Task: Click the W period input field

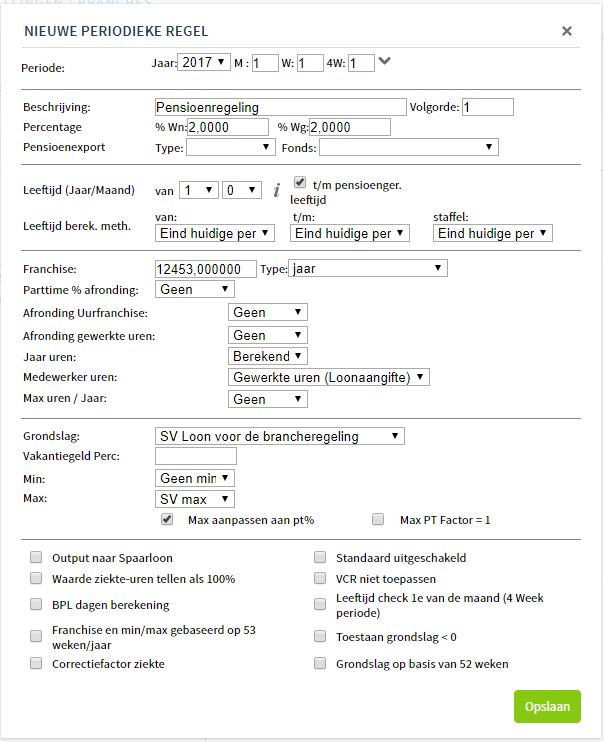Action: pos(311,63)
